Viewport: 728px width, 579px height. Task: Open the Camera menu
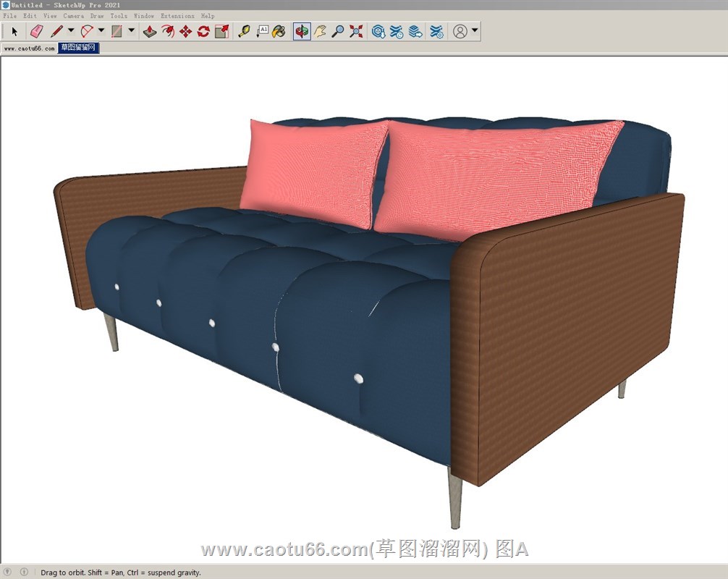tap(73, 16)
